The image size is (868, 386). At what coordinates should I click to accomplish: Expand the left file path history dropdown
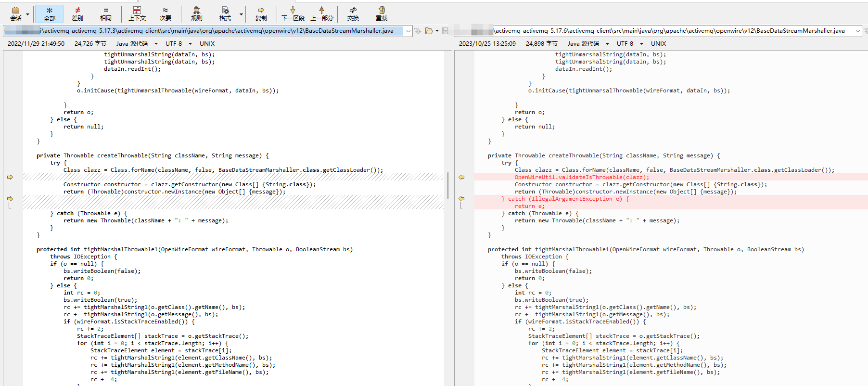click(408, 31)
